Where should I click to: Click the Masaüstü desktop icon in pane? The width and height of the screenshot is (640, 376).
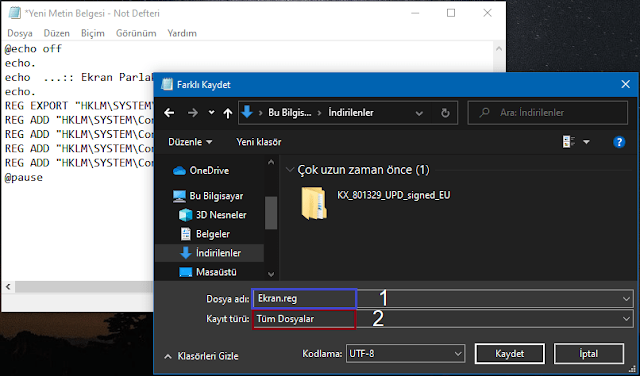(186, 272)
